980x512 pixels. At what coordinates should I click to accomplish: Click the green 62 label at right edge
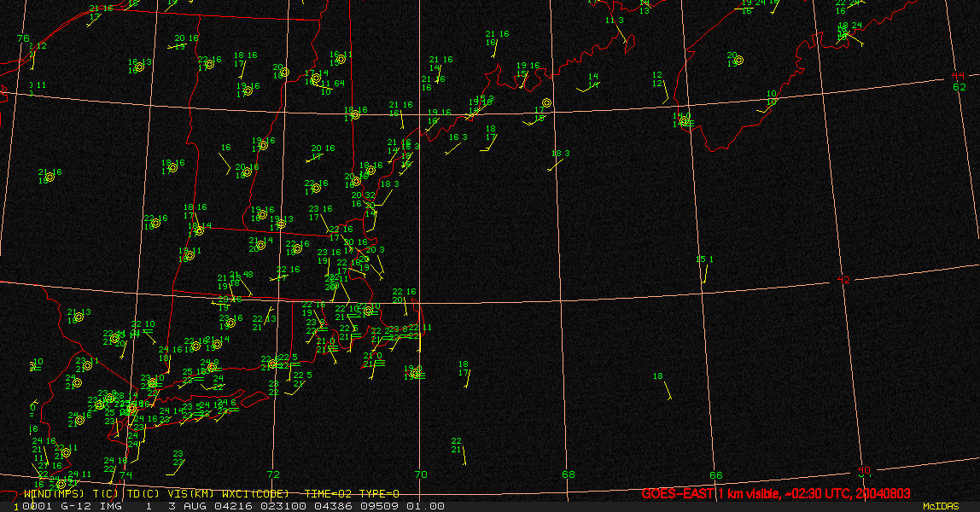(960, 87)
